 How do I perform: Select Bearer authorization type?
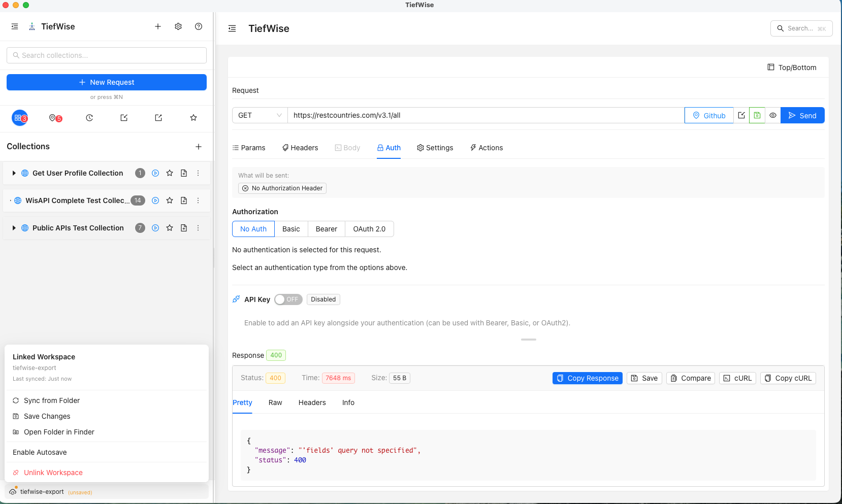tap(326, 229)
